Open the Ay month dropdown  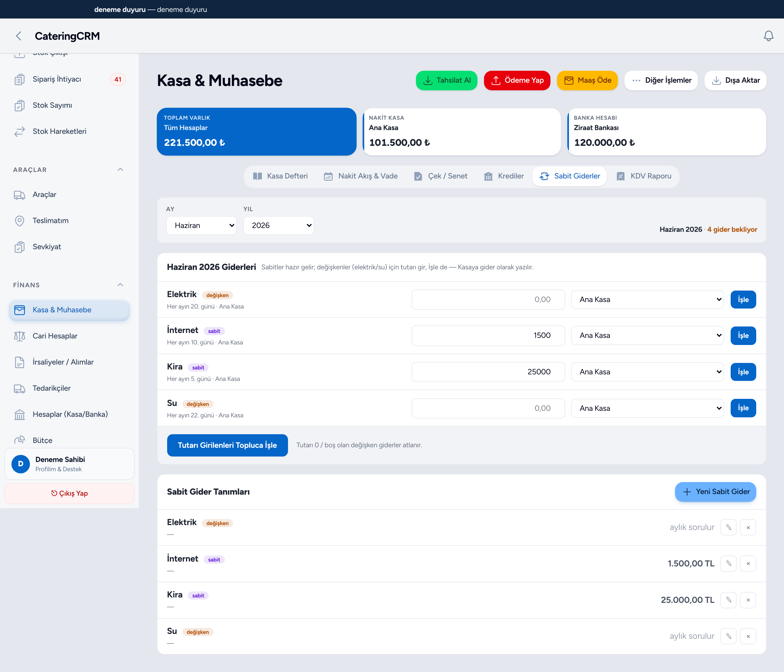201,225
